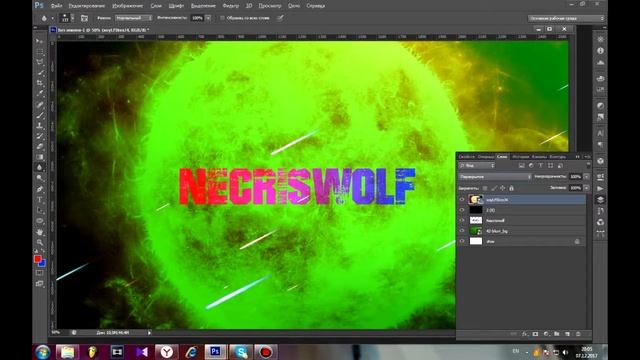Toggle the layer filtering switch
This screenshot has height=360, width=640.
pos(588,165)
